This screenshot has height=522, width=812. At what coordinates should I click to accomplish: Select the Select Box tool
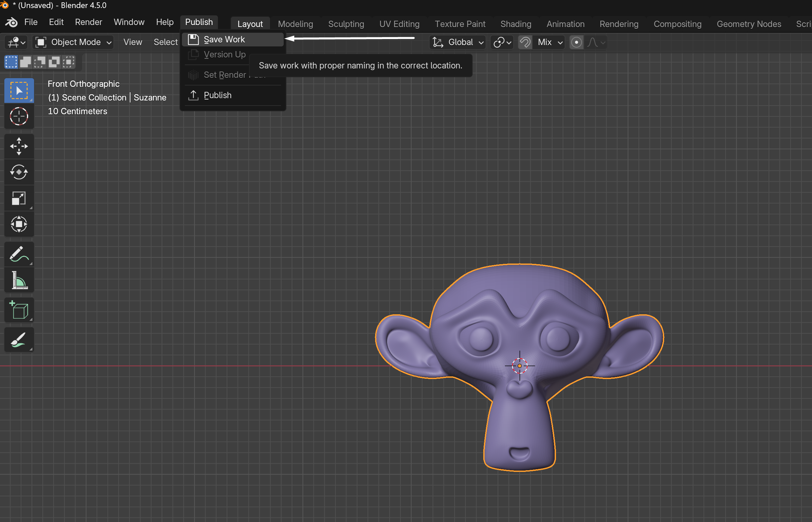[x=19, y=91]
